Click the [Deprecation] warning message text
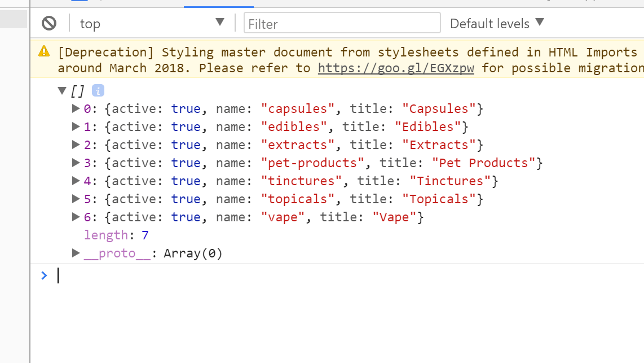This screenshot has width=644, height=363. click(x=351, y=60)
